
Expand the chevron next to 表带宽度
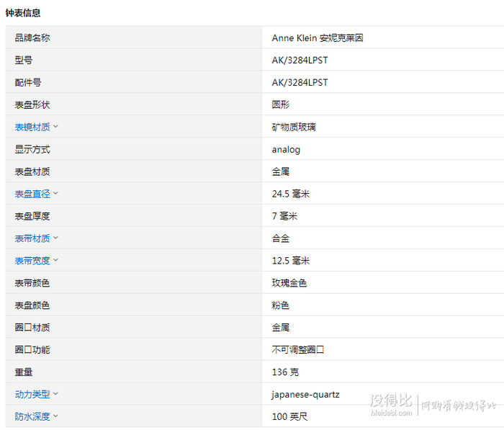(55, 260)
